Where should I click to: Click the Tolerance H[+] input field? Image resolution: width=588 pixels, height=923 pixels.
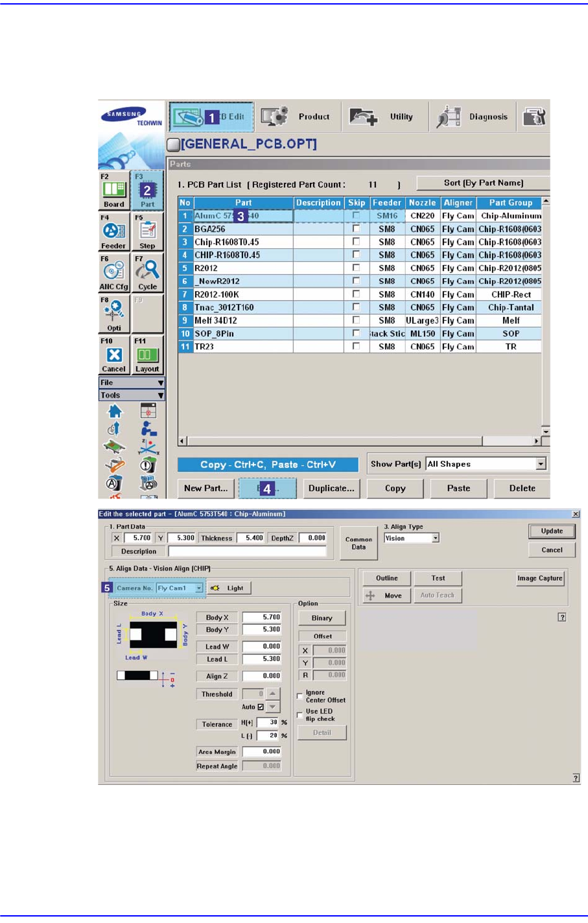[268, 722]
